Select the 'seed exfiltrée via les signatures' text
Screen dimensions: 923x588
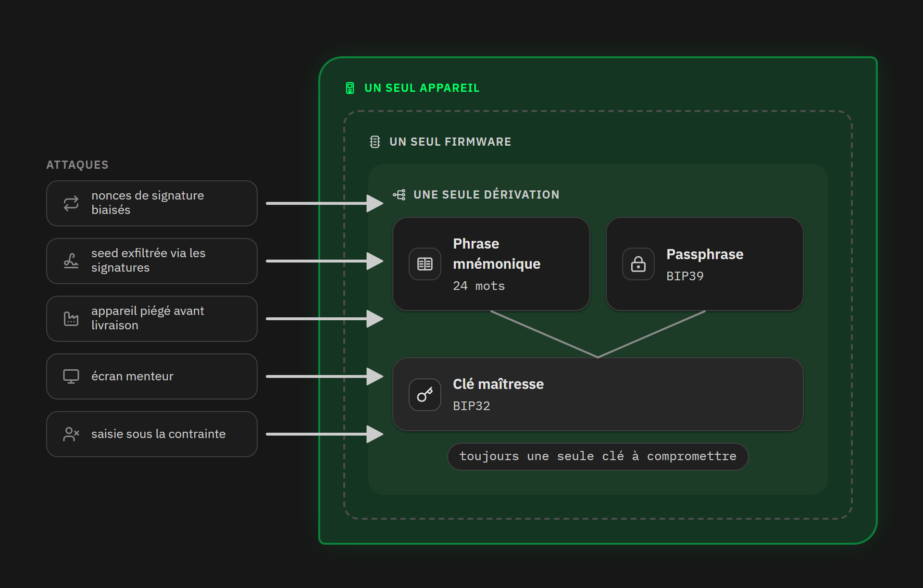coord(149,261)
